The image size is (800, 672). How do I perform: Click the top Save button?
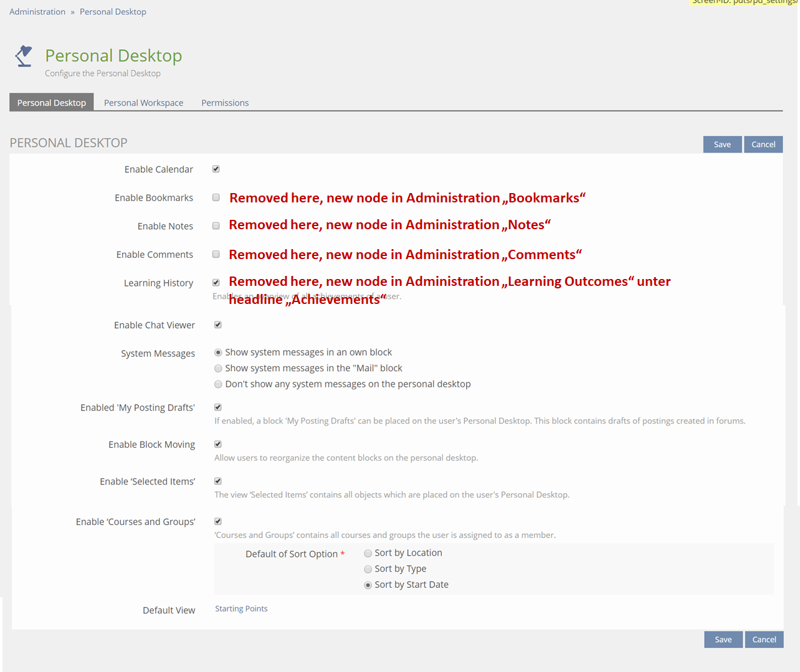[722, 144]
